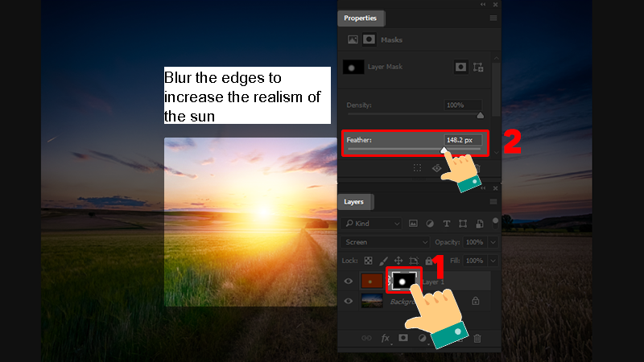Click the Opacity value field
Image resolution: width=644 pixels, height=362 pixels.
coord(475,242)
